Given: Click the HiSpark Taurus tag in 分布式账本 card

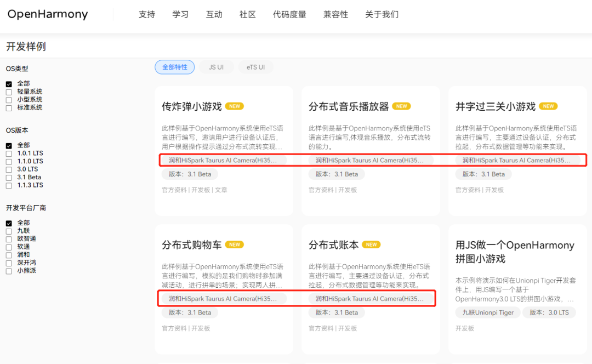Looking at the screenshot, I should [x=371, y=299].
